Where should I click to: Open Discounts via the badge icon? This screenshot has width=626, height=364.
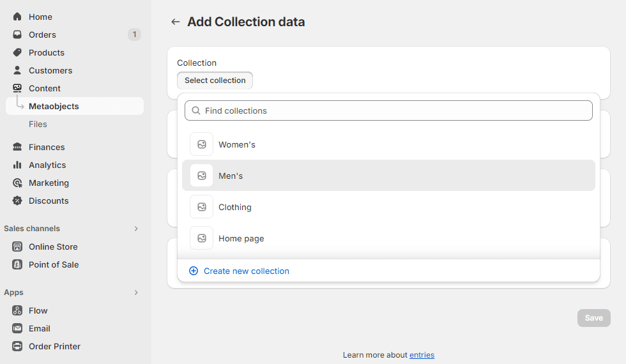click(17, 201)
